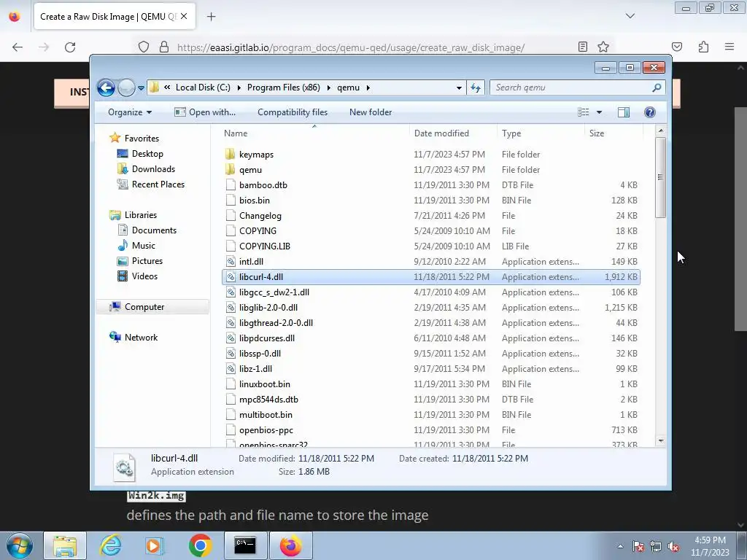Open Recent Places in navigation pane

pyautogui.click(x=158, y=184)
